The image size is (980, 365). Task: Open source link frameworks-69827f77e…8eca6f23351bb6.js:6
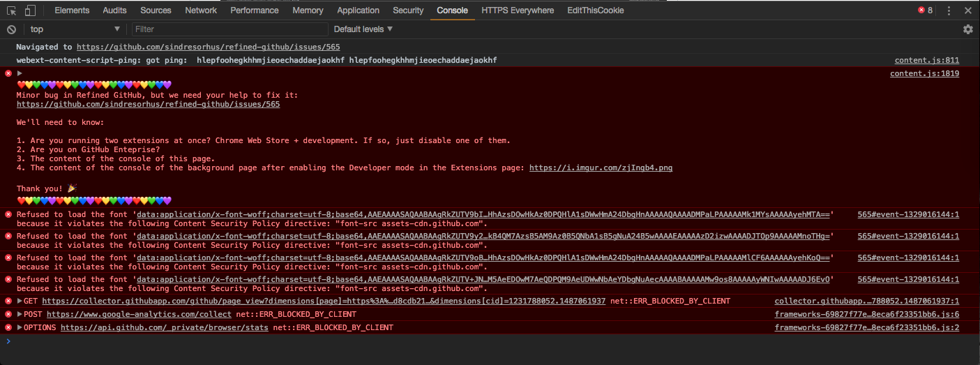pos(867,315)
